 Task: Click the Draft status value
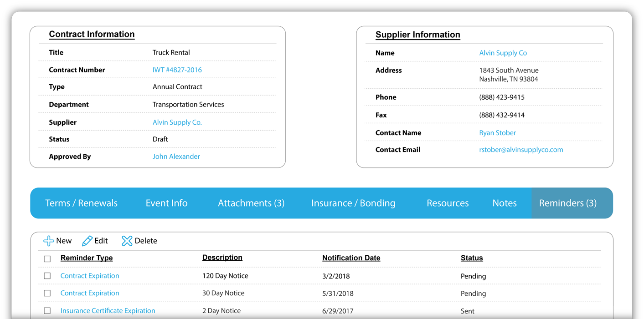pos(160,139)
